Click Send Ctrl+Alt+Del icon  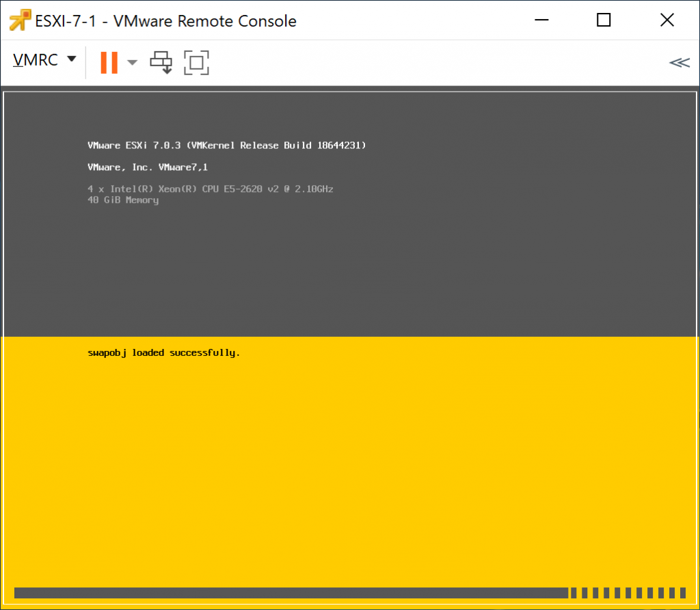[x=161, y=62]
